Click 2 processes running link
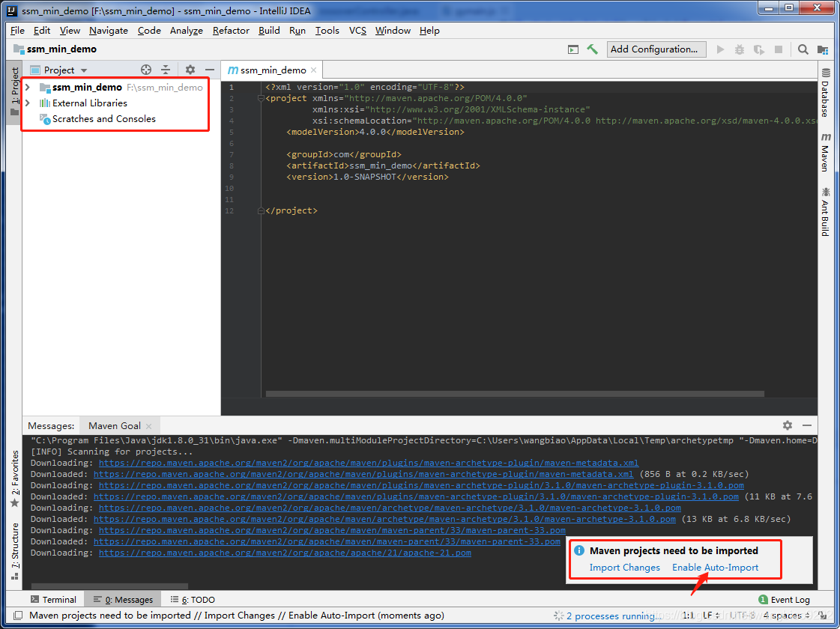840x629 pixels. [614, 616]
